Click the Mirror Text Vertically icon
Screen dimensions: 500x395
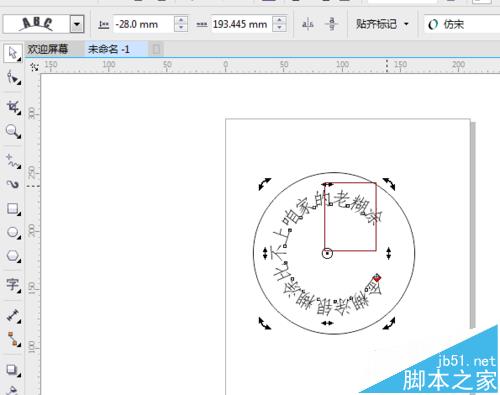[x=331, y=24]
